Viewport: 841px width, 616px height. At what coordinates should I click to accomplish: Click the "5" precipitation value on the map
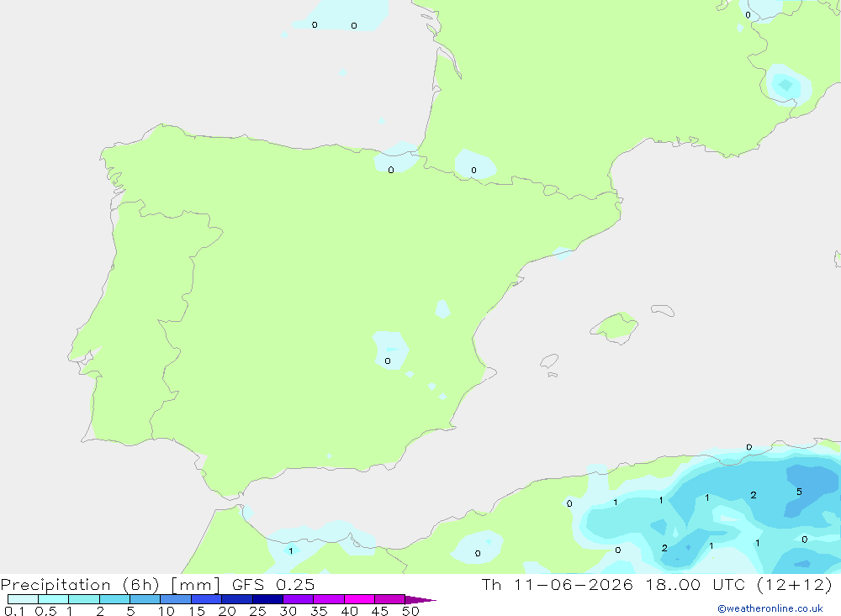799,492
